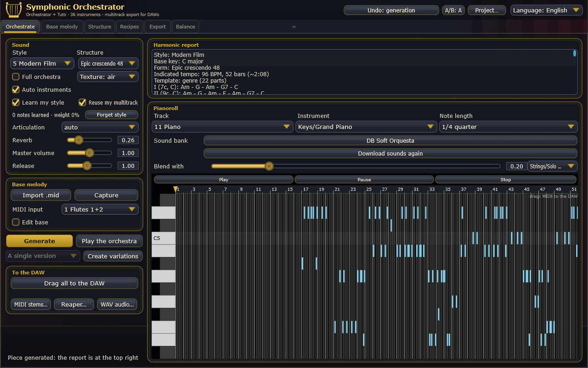Click the Forget style button
This screenshot has width=588, height=368.
click(x=112, y=115)
